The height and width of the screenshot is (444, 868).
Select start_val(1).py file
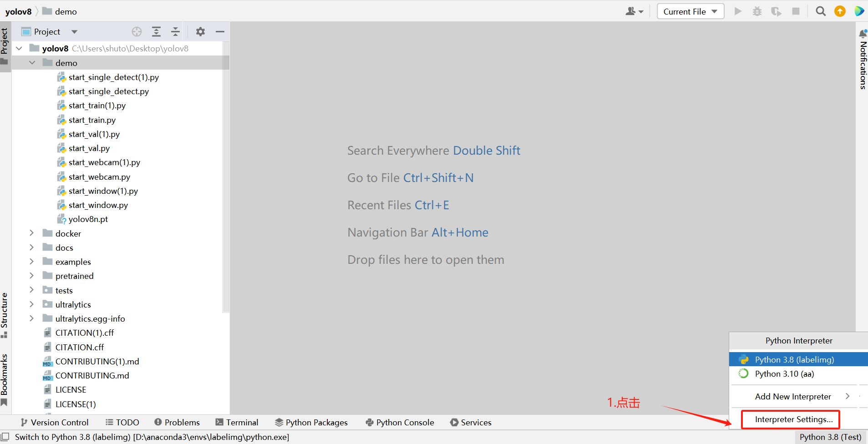click(x=94, y=134)
